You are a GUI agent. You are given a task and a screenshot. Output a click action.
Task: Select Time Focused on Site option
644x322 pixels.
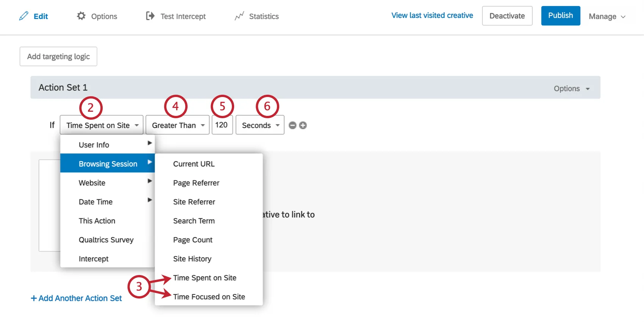click(209, 297)
